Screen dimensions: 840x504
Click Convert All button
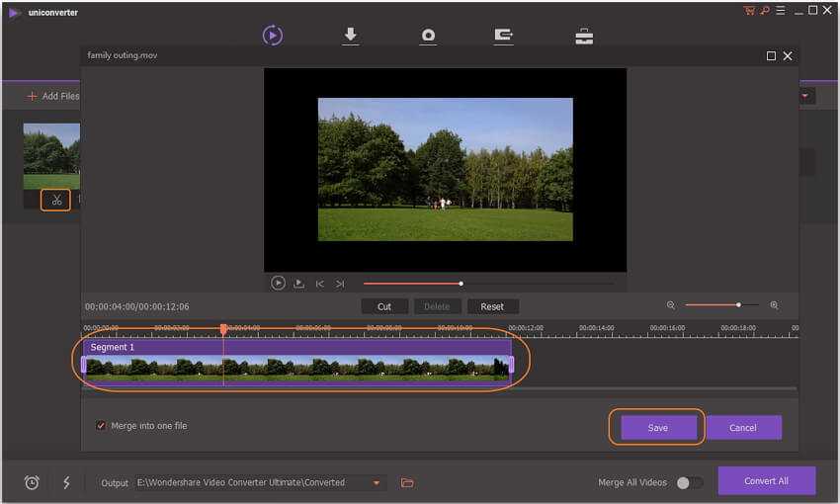[x=766, y=481]
